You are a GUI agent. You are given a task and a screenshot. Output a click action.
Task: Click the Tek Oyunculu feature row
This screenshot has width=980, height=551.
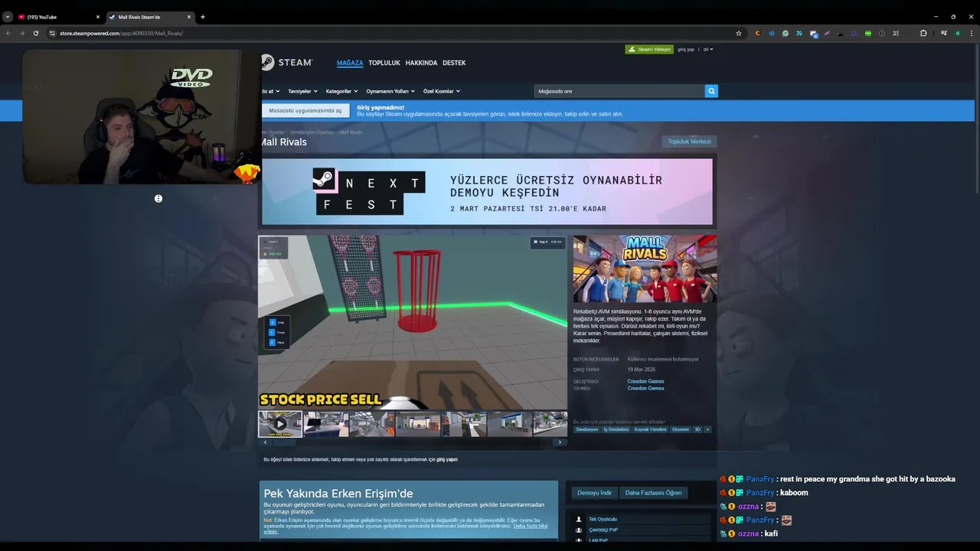click(x=642, y=519)
